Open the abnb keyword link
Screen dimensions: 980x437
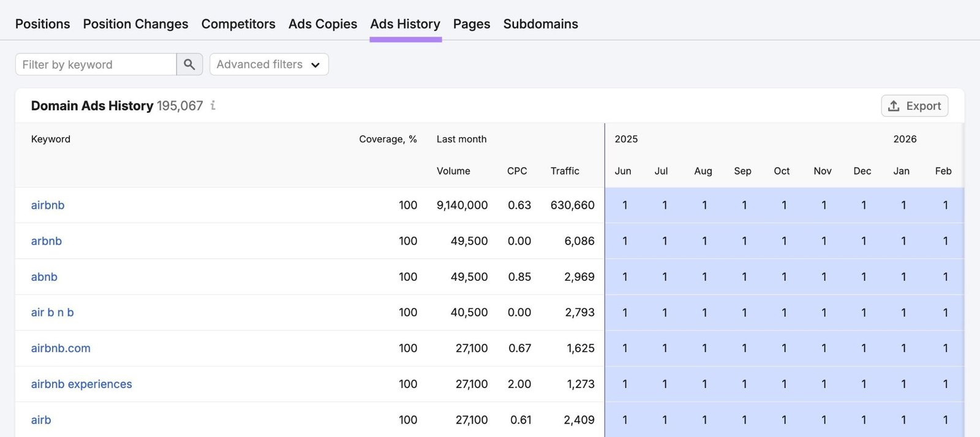click(44, 277)
